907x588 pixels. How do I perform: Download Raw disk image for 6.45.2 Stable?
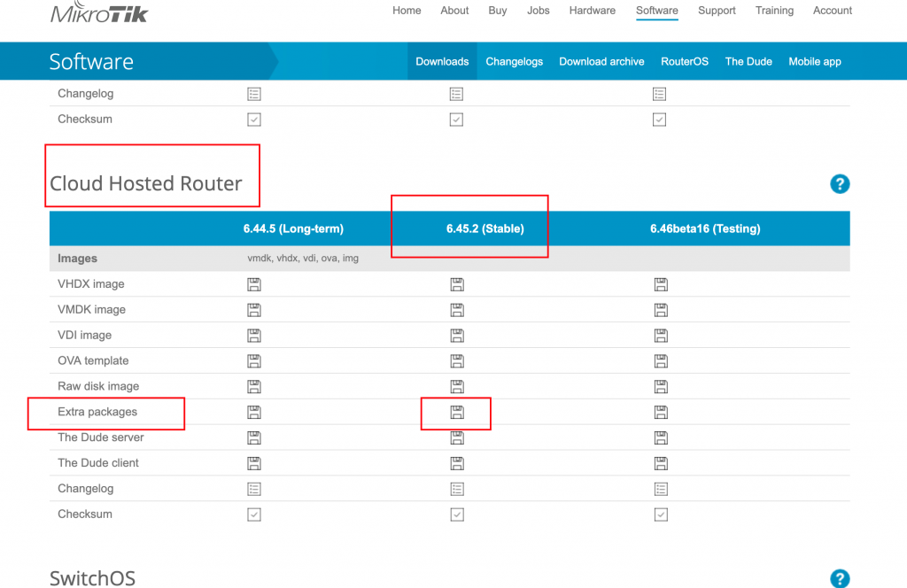(x=457, y=386)
